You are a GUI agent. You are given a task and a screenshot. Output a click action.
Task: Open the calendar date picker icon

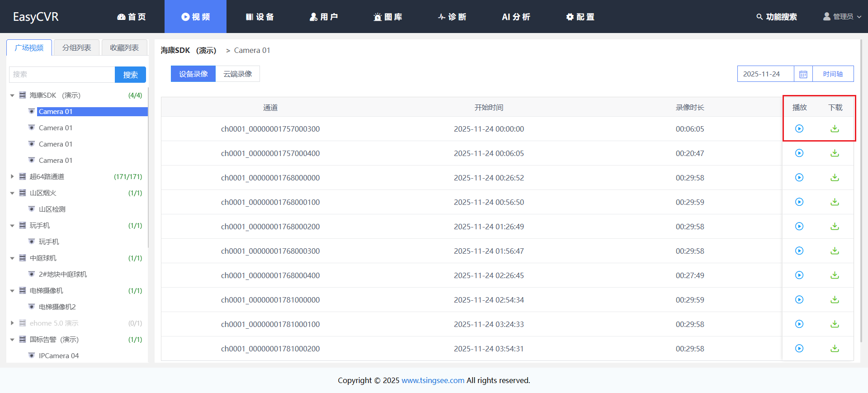[x=803, y=74]
